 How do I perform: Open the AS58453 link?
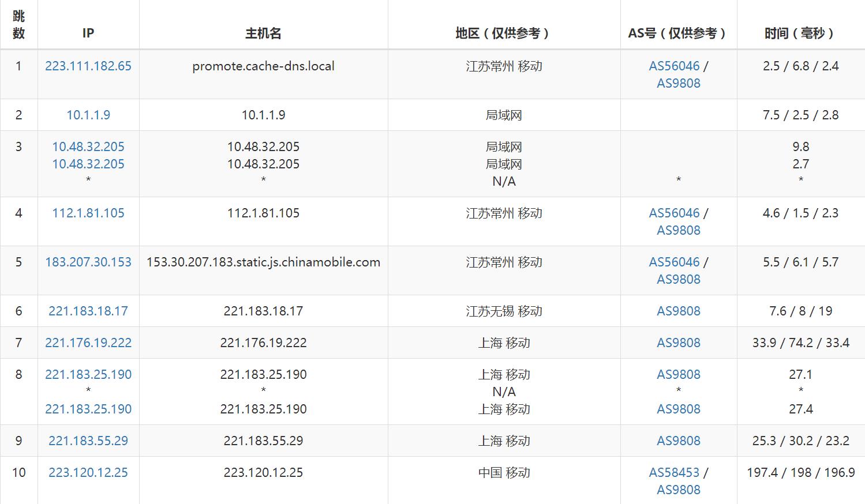pos(674,472)
